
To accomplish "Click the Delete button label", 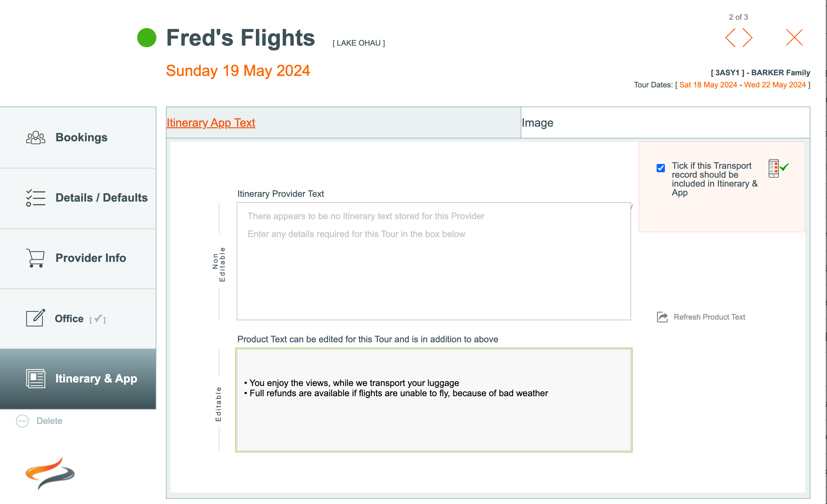I will (x=49, y=421).
